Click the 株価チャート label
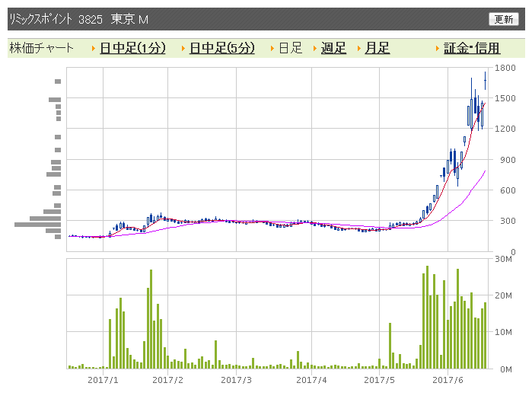532x399 pixels. (41, 48)
